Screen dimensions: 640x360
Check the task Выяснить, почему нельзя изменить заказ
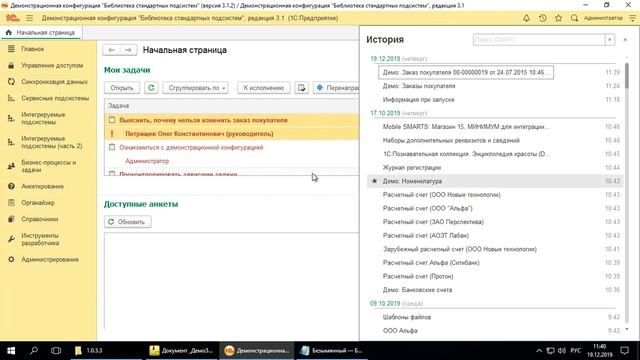tap(112, 120)
